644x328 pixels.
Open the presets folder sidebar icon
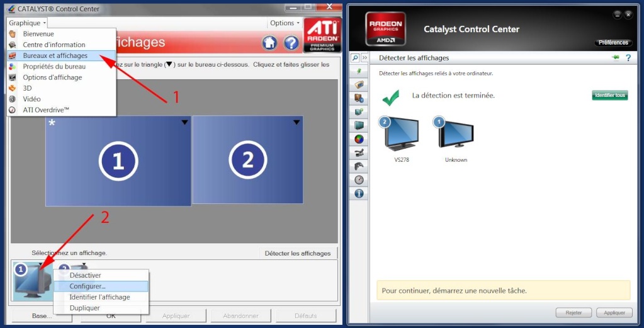tap(359, 84)
